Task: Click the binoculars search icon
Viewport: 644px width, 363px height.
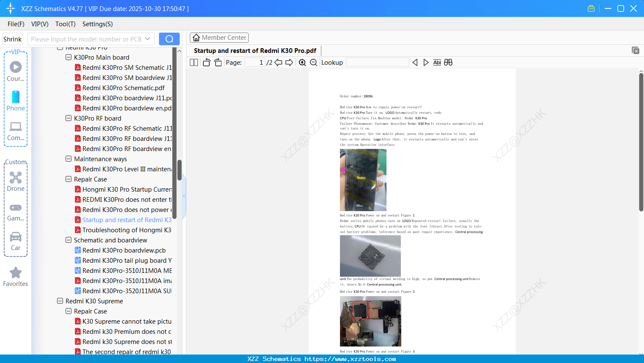Action: point(448,63)
